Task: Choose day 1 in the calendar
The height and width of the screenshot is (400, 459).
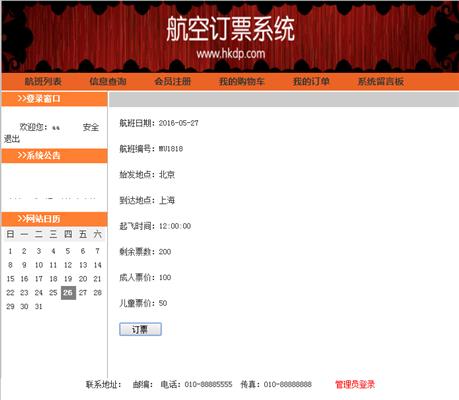Action: 10,251
